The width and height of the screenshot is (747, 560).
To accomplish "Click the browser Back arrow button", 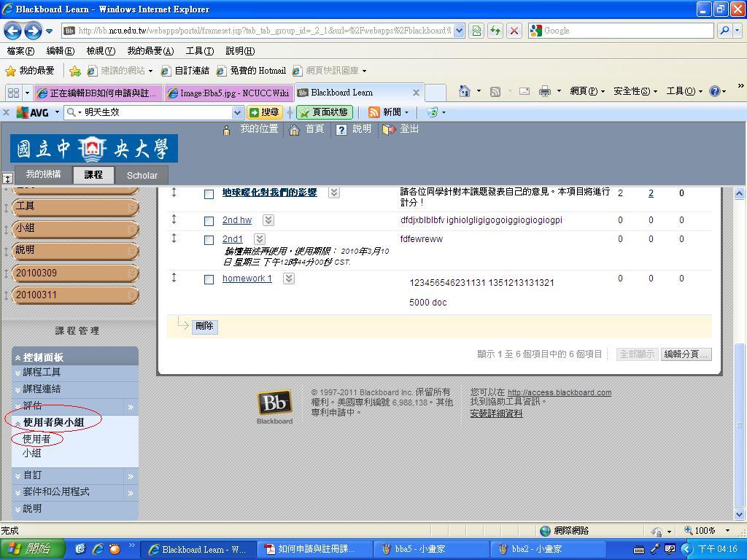I will [x=12, y=31].
